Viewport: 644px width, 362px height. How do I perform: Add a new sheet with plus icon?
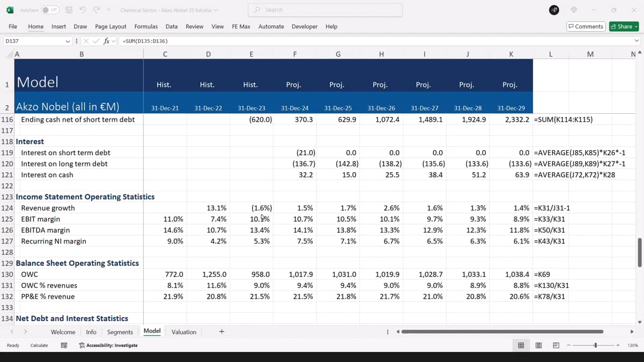[x=222, y=332]
